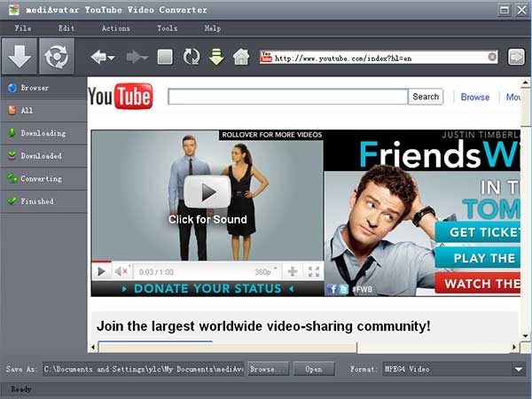Click the large download arrow button
The height and width of the screenshot is (399, 532).
(x=20, y=58)
